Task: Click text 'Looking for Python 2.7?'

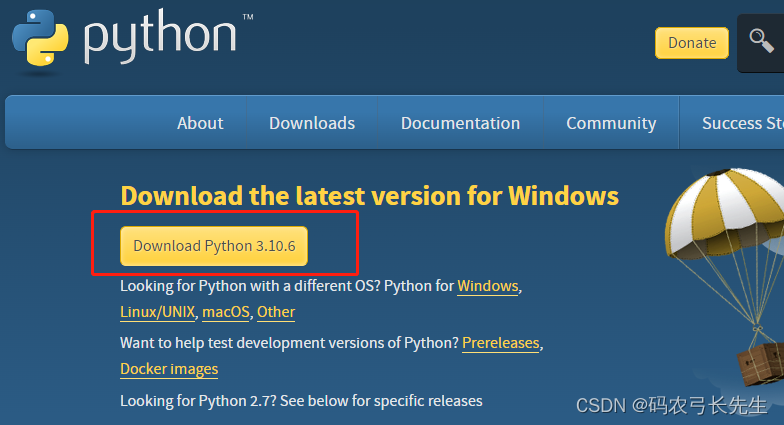Action: pyautogui.click(x=198, y=401)
